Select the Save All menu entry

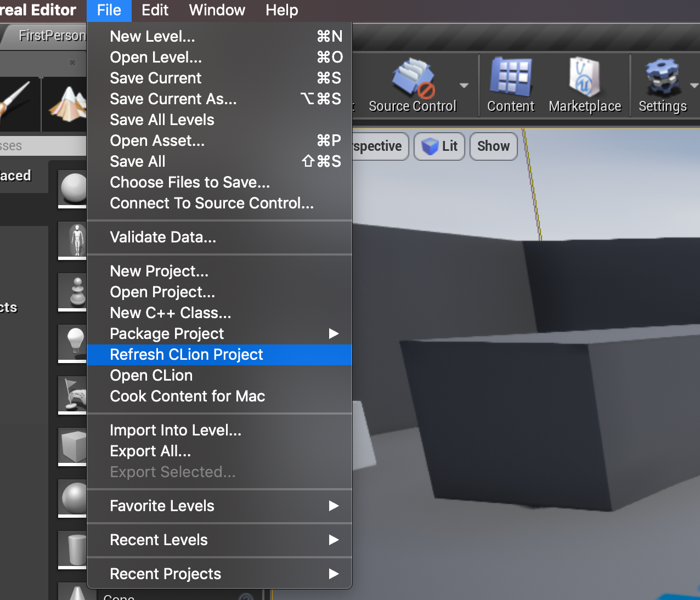coord(219,161)
